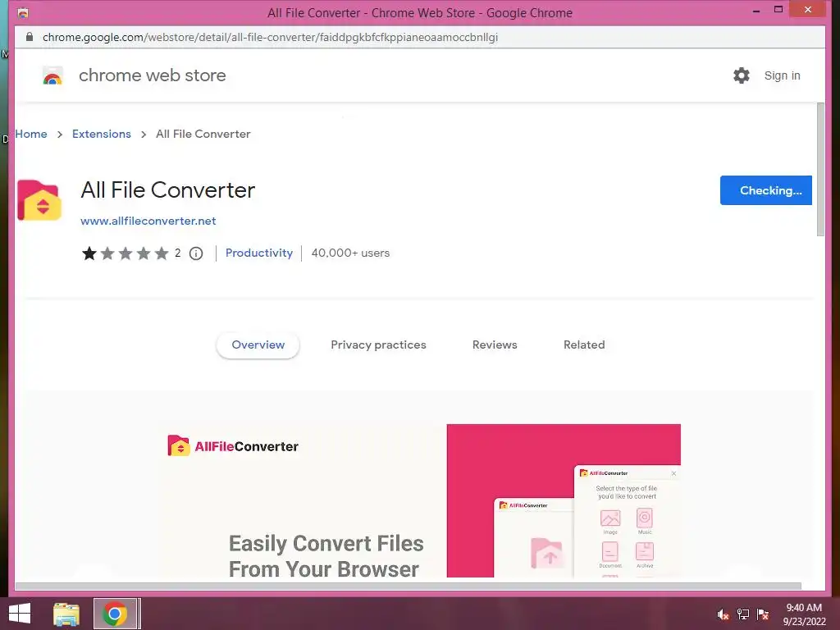Click the Chrome Web Store rainbow logo
Image resolution: width=840 pixels, height=630 pixels.
tap(52, 75)
